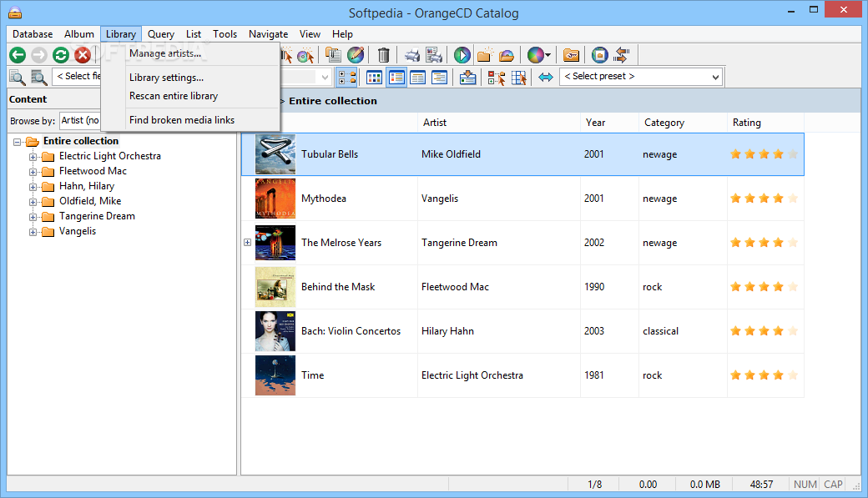Screen dimensions: 868x498
Task: Switch to the compact list view icon
Action: pyautogui.click(x=418, y=78)
